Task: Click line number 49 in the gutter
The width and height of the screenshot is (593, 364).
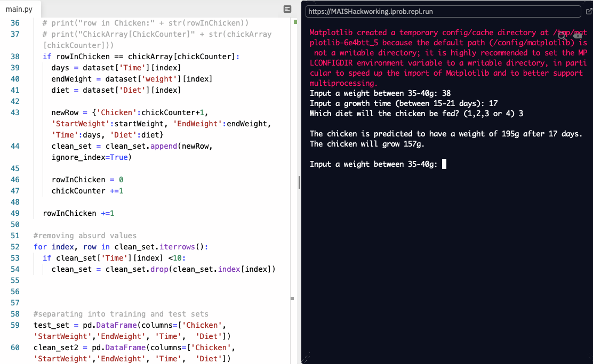Action: 15,213
